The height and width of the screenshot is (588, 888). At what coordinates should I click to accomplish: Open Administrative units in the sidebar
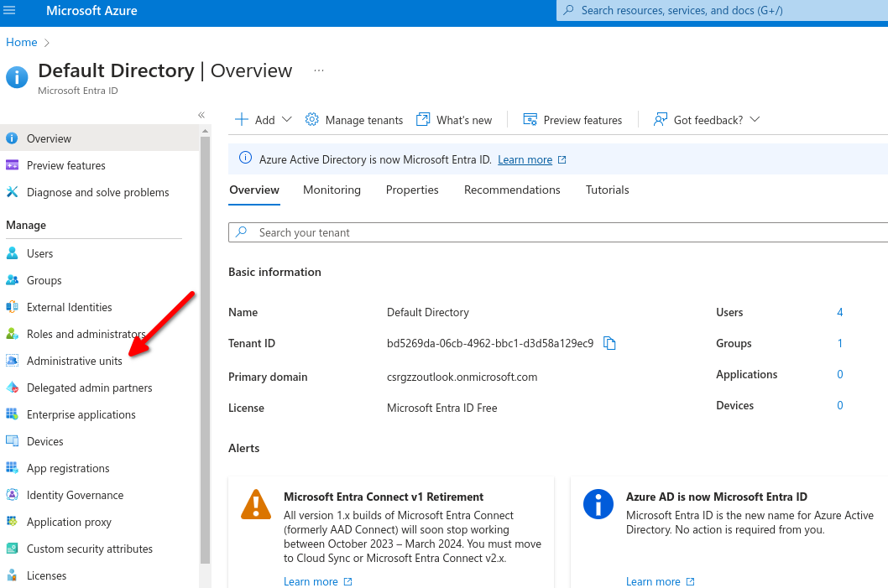(x=74, y=361)
